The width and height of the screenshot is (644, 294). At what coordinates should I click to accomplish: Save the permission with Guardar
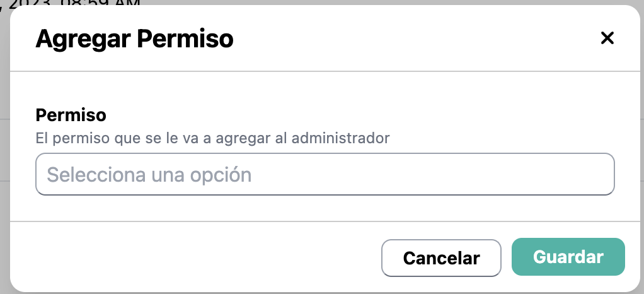(x=568, y=257)
